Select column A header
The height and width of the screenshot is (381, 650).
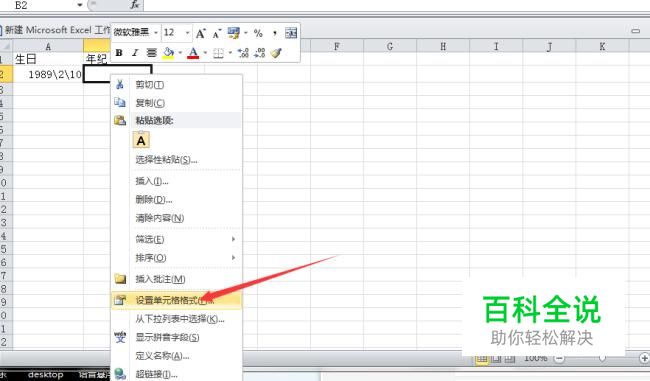[x=48, y=46]
